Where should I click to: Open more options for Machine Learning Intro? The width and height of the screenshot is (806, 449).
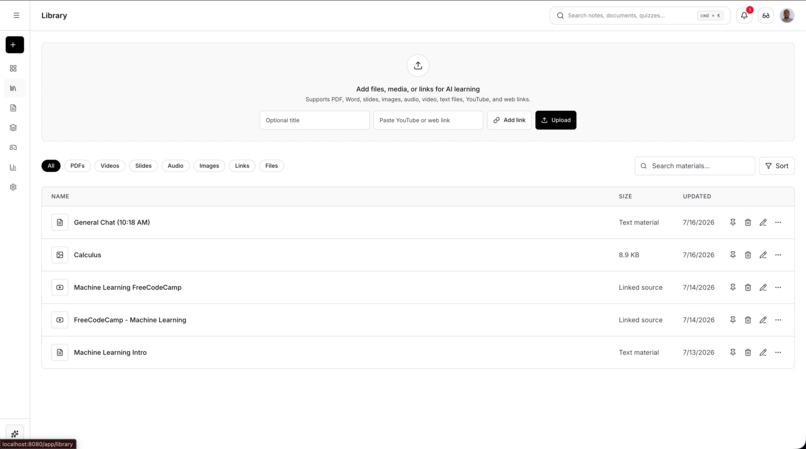[778, 352]
